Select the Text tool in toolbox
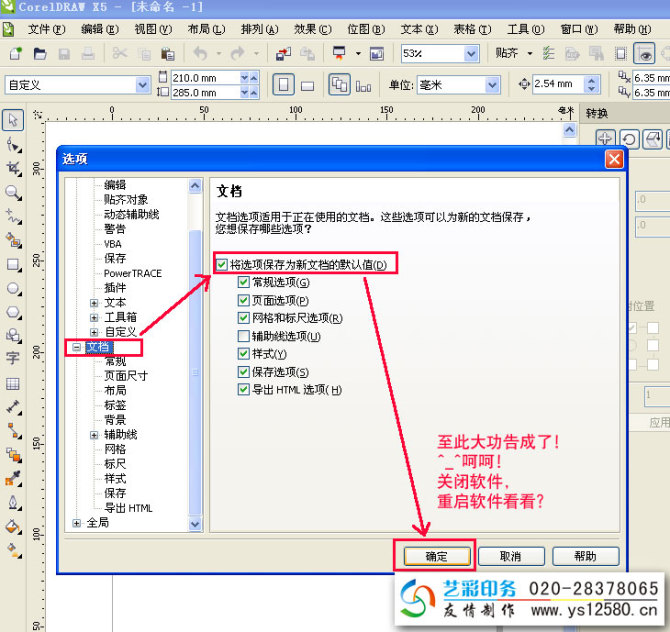 (x=13, y=358)
